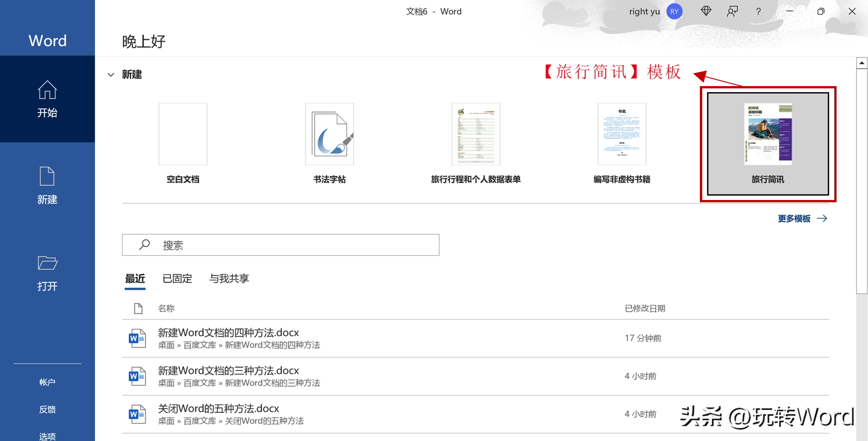Click the RY account avatar

674,11
